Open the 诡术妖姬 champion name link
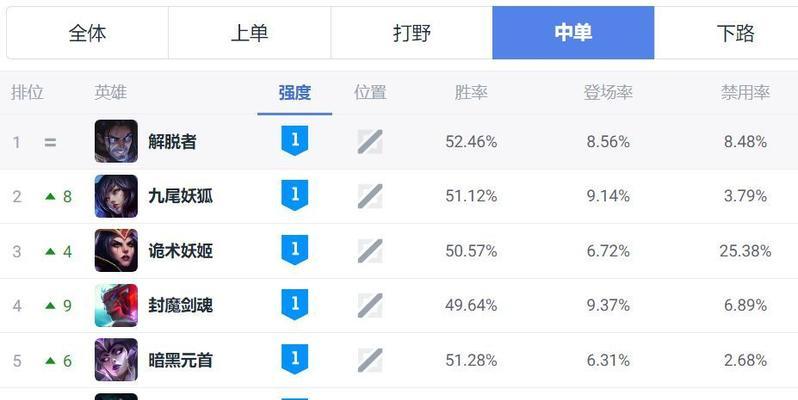Viewport: 798px width, 400px height. click(180, 250)
